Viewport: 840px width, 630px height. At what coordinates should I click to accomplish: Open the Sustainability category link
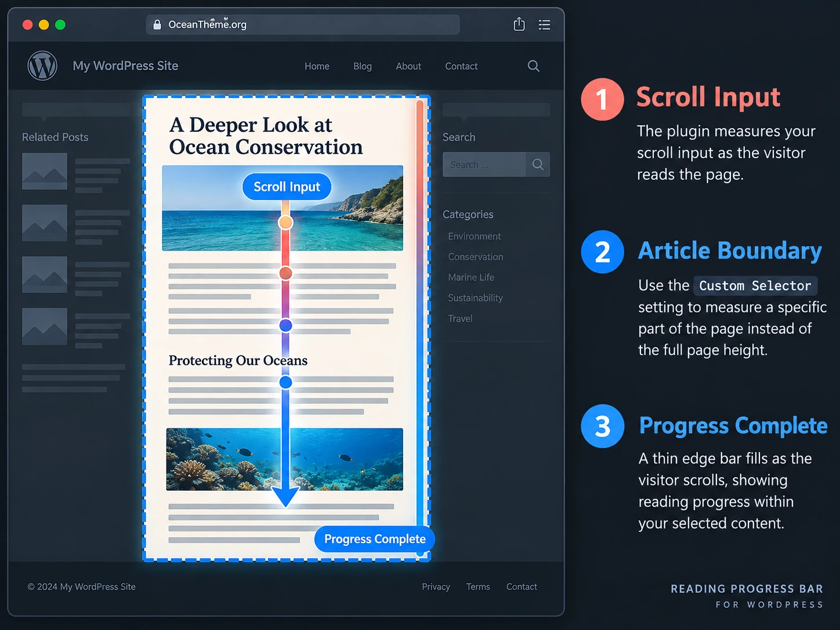(475, 298)
